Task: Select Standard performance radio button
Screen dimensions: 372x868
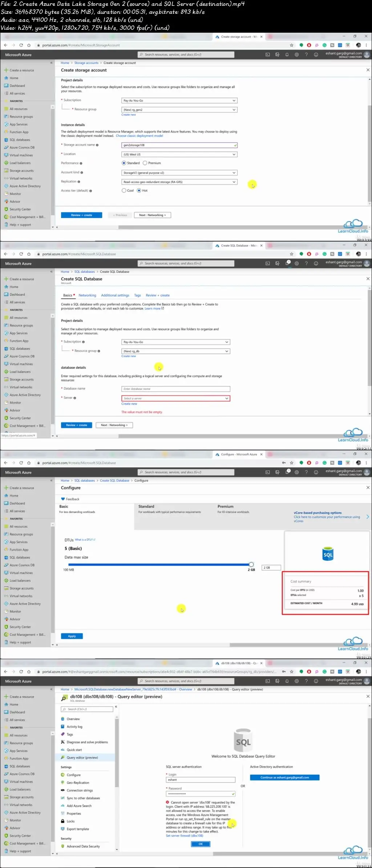Action: pos(124,163)
